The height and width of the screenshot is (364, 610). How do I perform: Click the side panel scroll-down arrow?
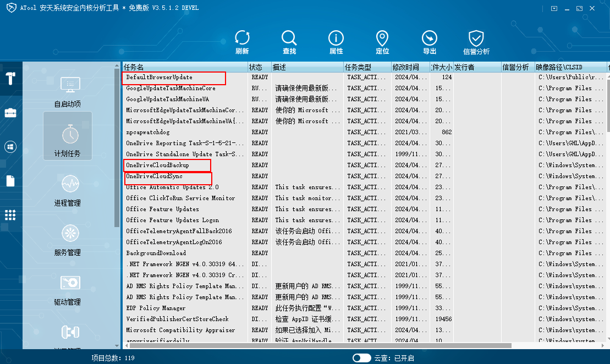click(117, 346)
